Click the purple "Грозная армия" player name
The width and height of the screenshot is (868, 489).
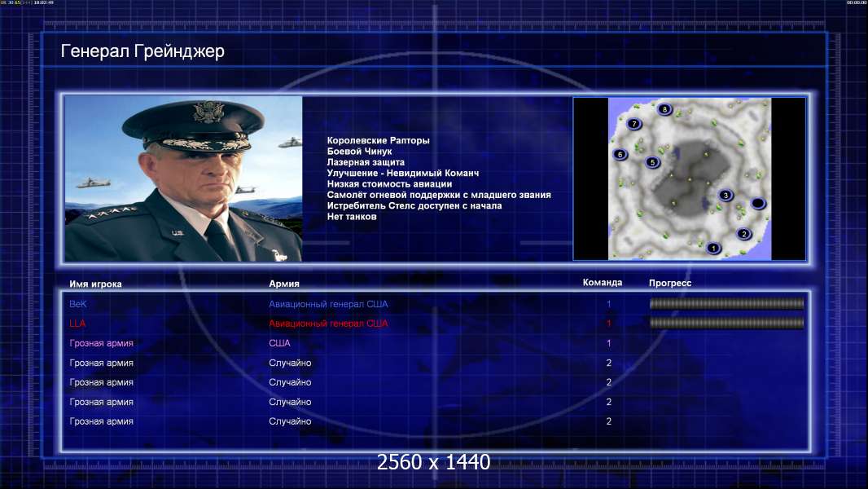point(101,343)
